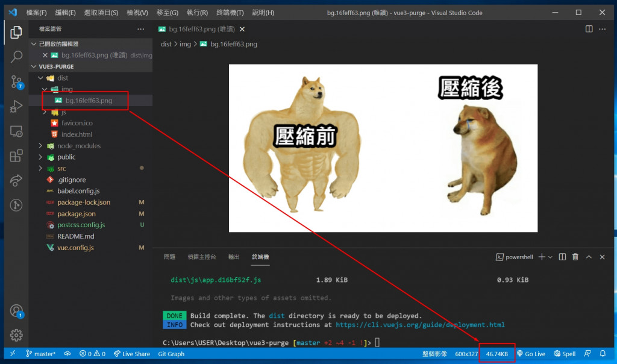The height and width of the screenshot is (364, 617).
Task: Click the master branch in status bar
Action: (x=40, y=354)
